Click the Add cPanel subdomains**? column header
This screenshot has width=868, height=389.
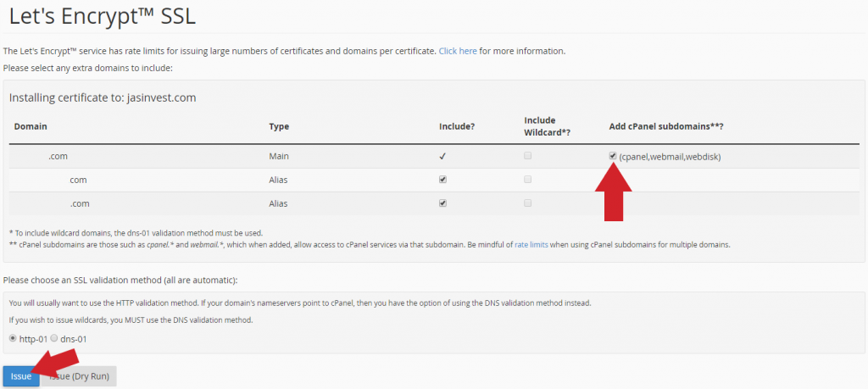(666, 126)
